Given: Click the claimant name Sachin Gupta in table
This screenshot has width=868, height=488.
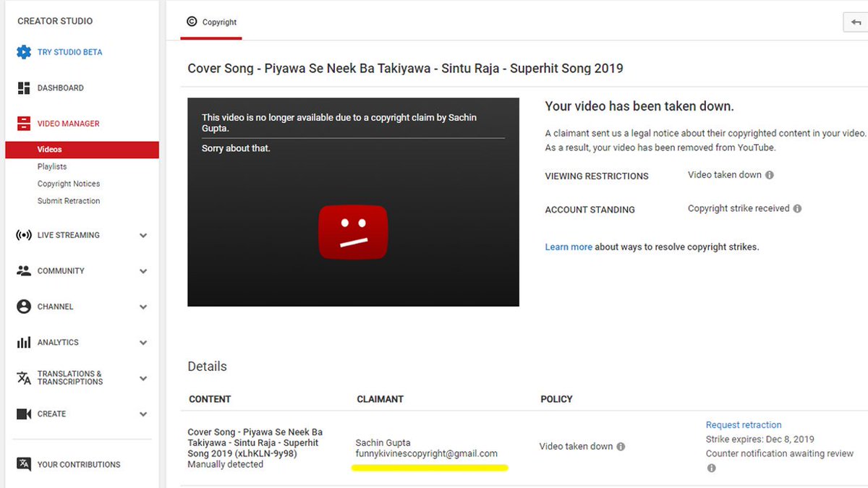Looking at the screenshot, I should coord(383,442).
